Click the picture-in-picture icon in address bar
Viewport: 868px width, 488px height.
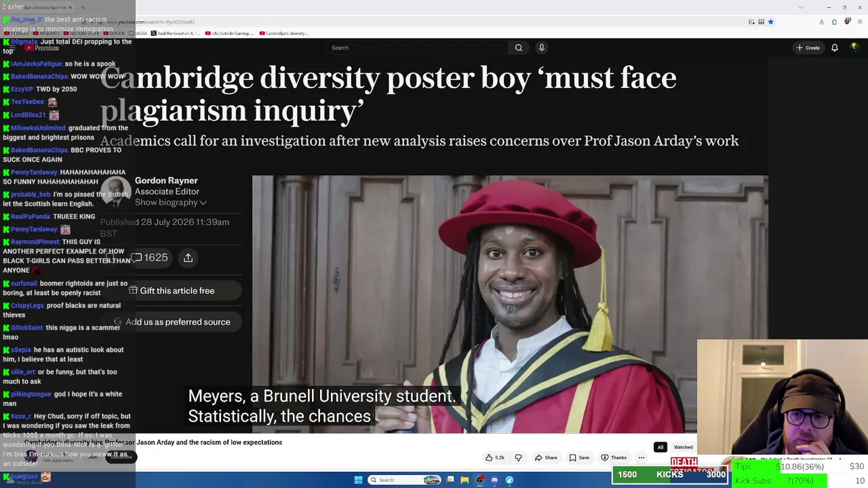751,22
